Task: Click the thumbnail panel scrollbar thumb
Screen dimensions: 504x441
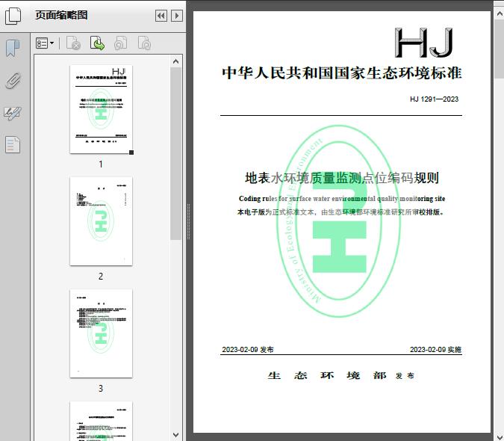Action: click(x=175, y=153)
